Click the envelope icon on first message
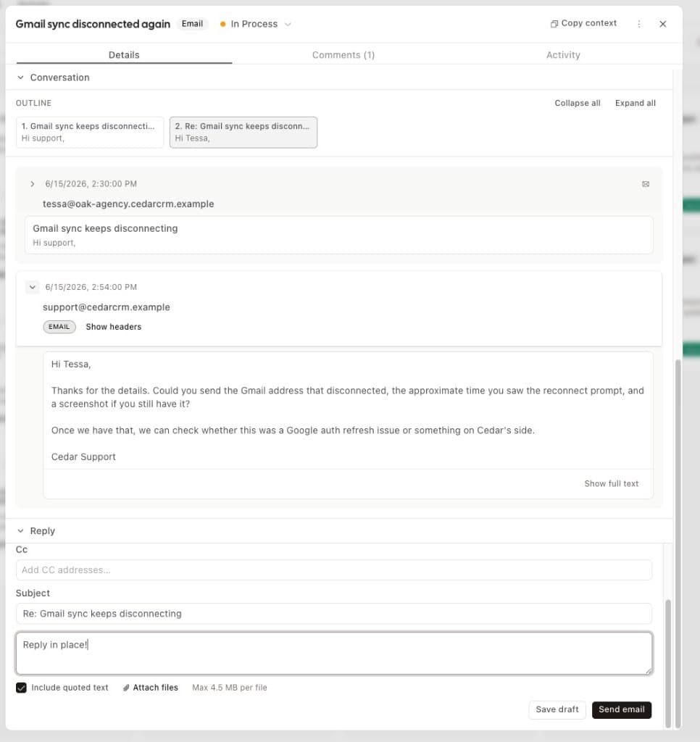 coord(646,184)
